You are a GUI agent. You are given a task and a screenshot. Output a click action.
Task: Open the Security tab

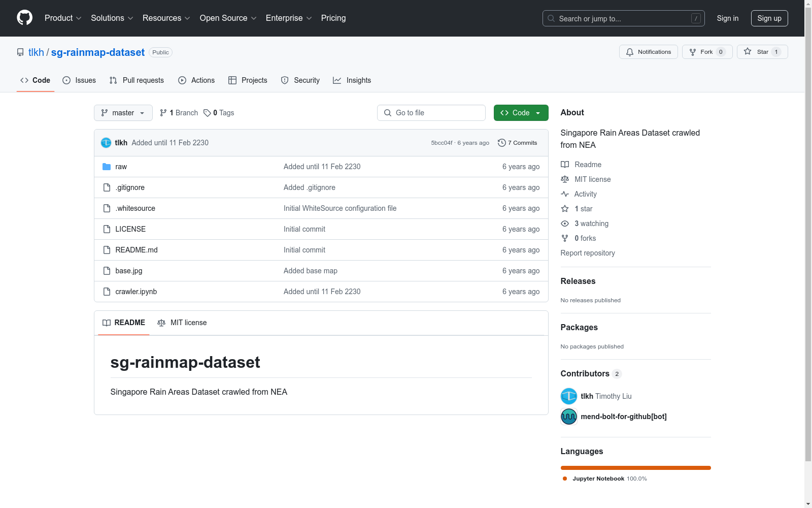click(300, 80)
